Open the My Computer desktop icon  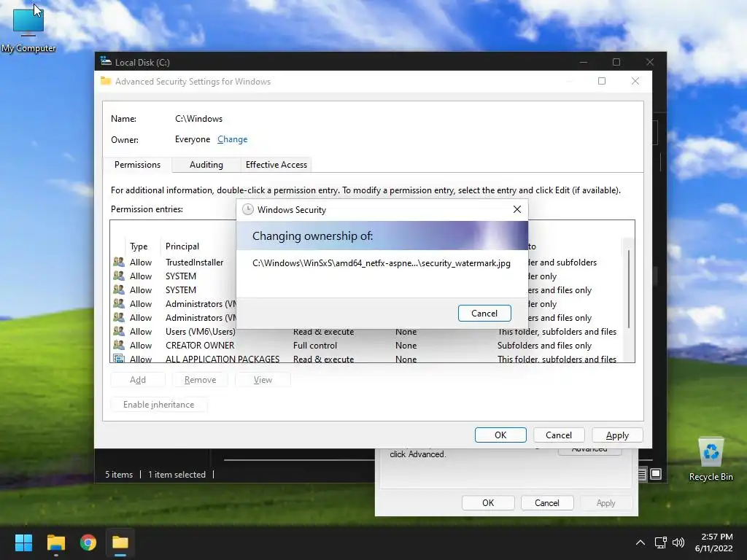coord(28,29)
